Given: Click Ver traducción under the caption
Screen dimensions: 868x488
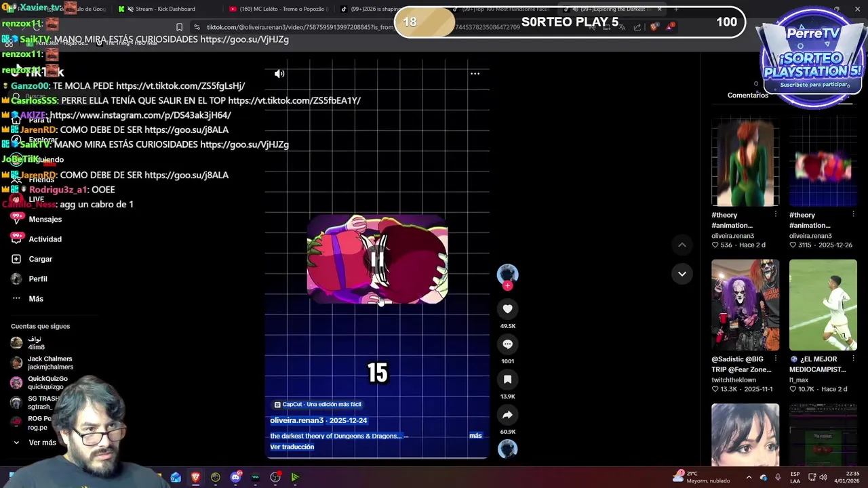Looking at the screenshot, I should tap(292, 447).
